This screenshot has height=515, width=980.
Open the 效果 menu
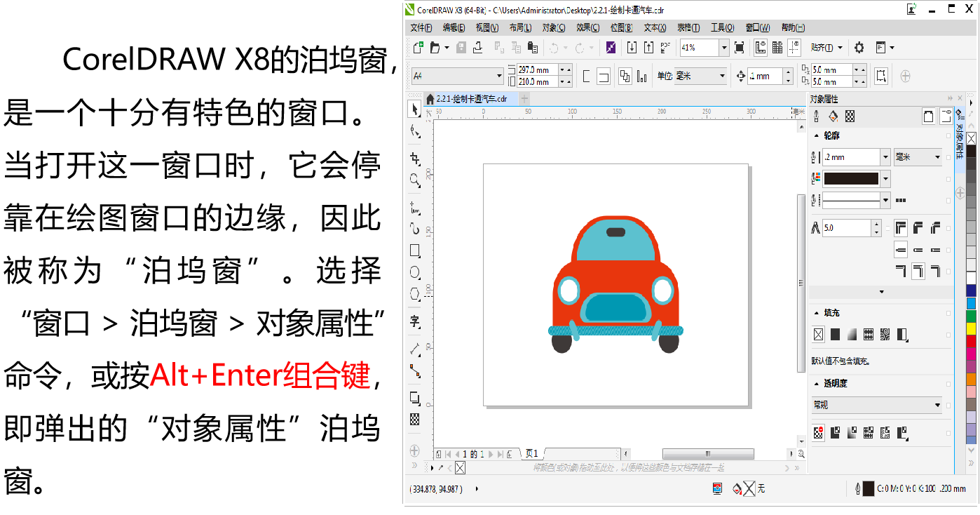(x=587, y=27)
